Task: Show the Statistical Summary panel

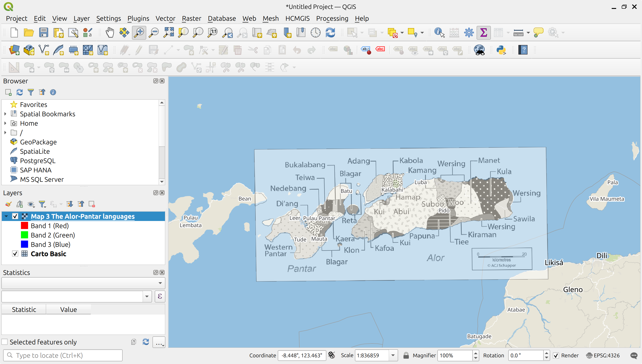Action: tap(484, 33)
